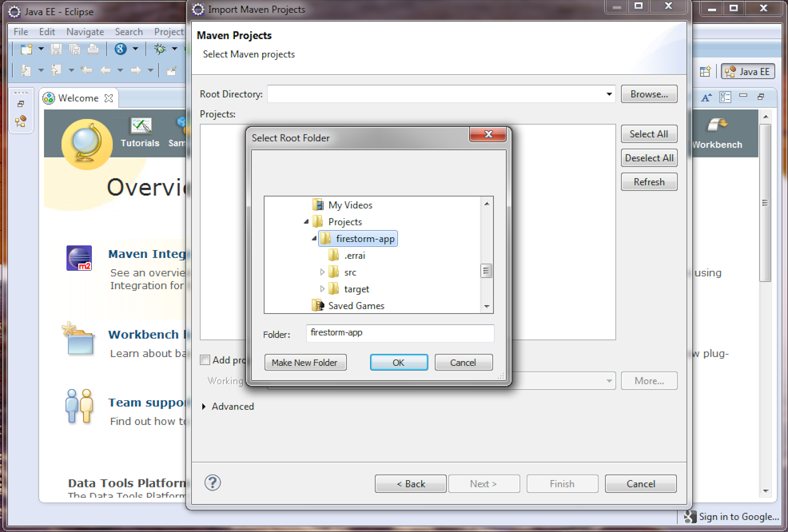Image resolution: width=788 pixels, height=532 pixels.
Task: Click the folder tree vertical scrollbar thumb
Action: coord(486,271)
